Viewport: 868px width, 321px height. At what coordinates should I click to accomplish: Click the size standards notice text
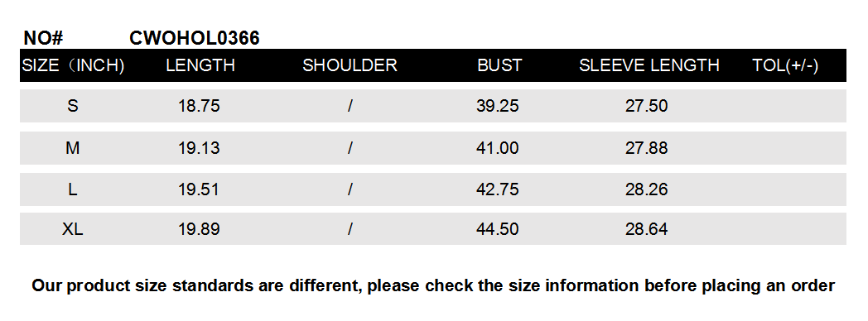tap(433, 285)
